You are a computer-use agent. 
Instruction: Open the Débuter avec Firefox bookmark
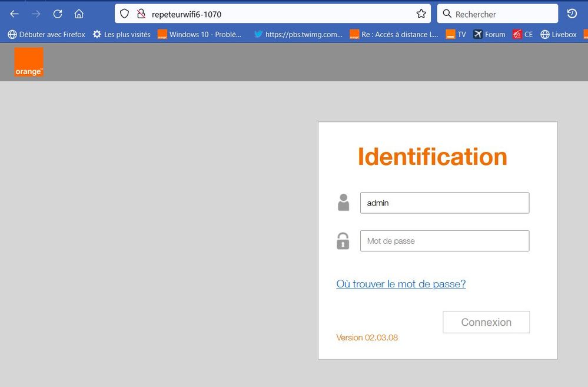point(46,35)
